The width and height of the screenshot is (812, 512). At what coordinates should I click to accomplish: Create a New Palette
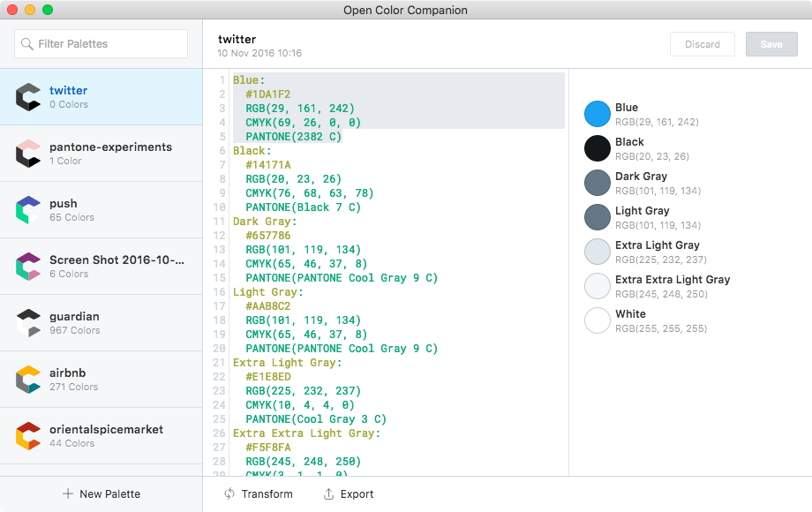click(x=101, y=493)
